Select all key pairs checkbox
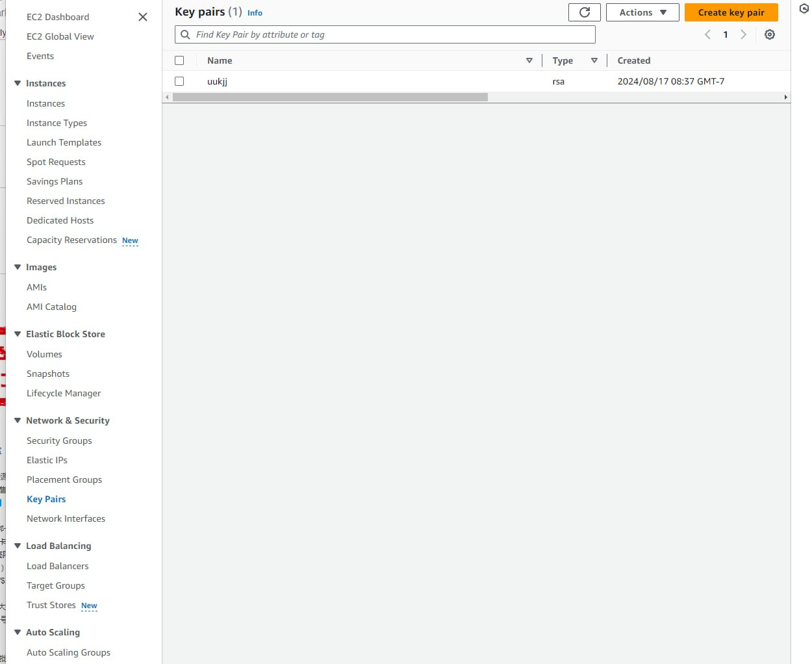The width and height of the screenshot is (812, 664). pyautogui.click(x=179, y=60)
